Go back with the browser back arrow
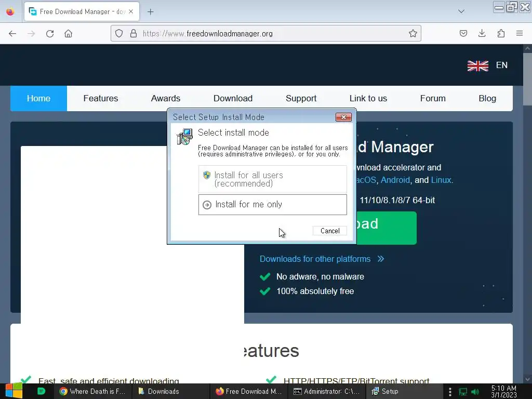Screen dimensions: 532x399 click(12, 34)
